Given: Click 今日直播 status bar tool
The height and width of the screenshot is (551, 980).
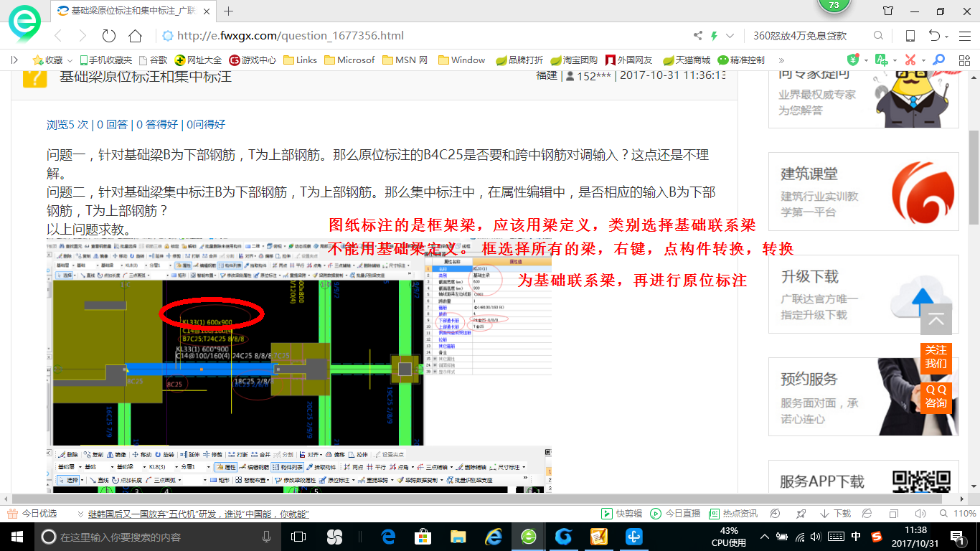Looking at the screenshot, I should click(x=675, y=514).
